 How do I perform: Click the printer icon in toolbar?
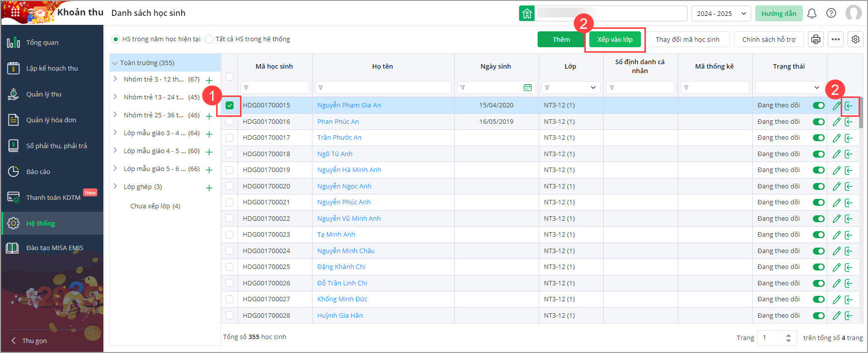tap(815, 39)
